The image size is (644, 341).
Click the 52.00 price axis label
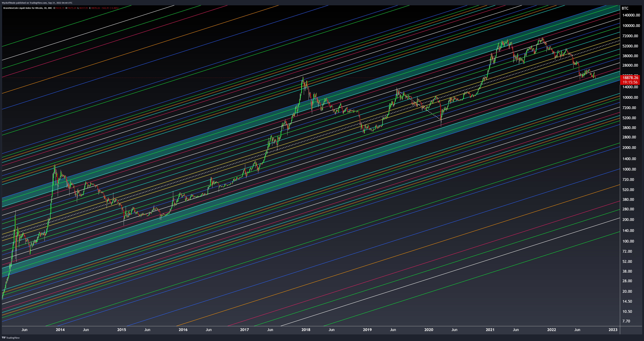pos(627,262)
